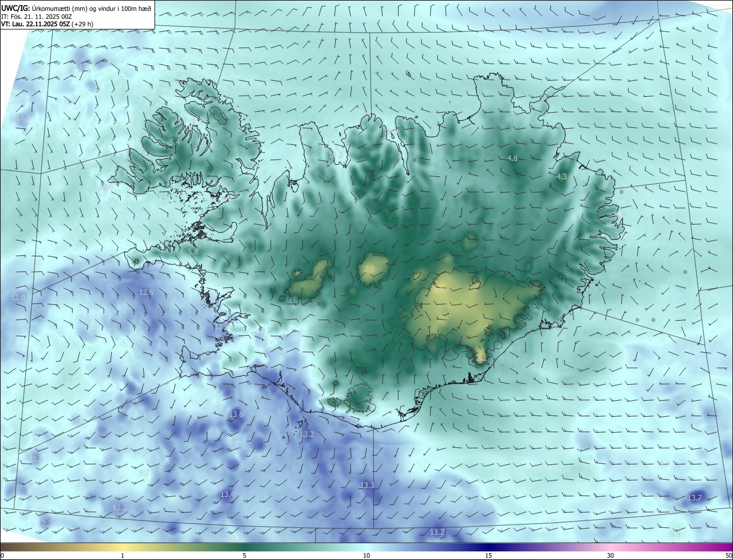733x560 pixels.
Task: Click the "UWC/IG:" label in the header box
Action: point(15,9)
